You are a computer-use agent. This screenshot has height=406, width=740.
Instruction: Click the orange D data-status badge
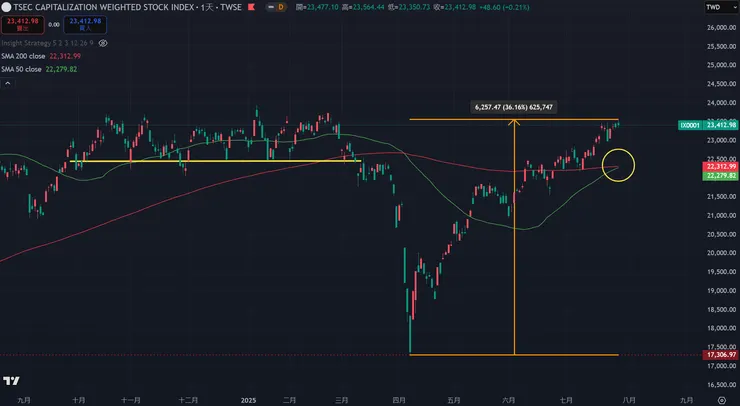tap(281, 7)
